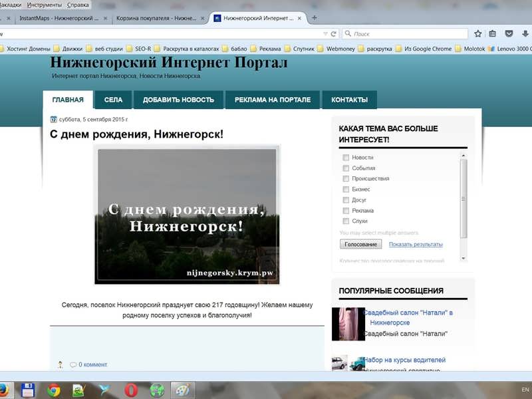532x399 pixels.
Task: Open a new tab with plus button
Action: [315, 18]
